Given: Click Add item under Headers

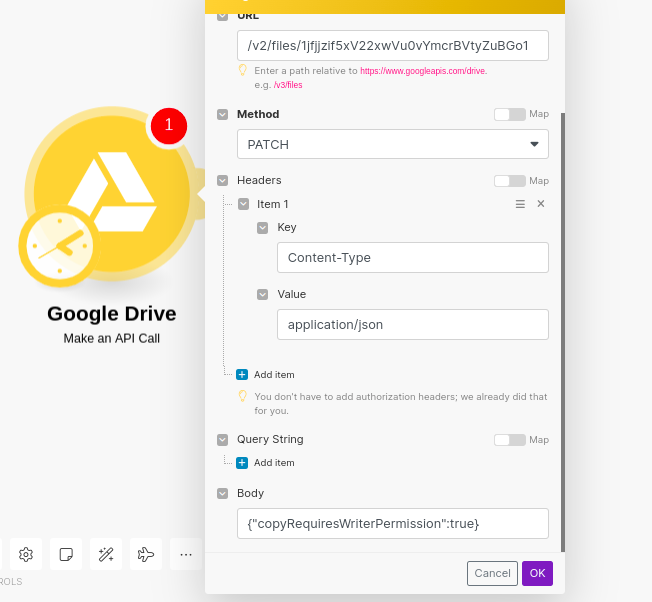Looking at the screenshot, I should [274, 375].
